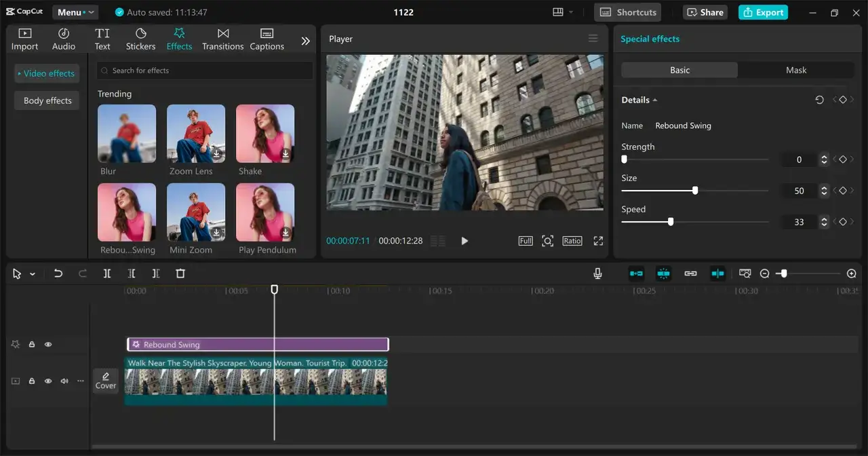Image resolution: width=868 pixels, height=456 pixels.
Task: Click the timeline zoom in plus icon
Action: (x=852, y=273)
